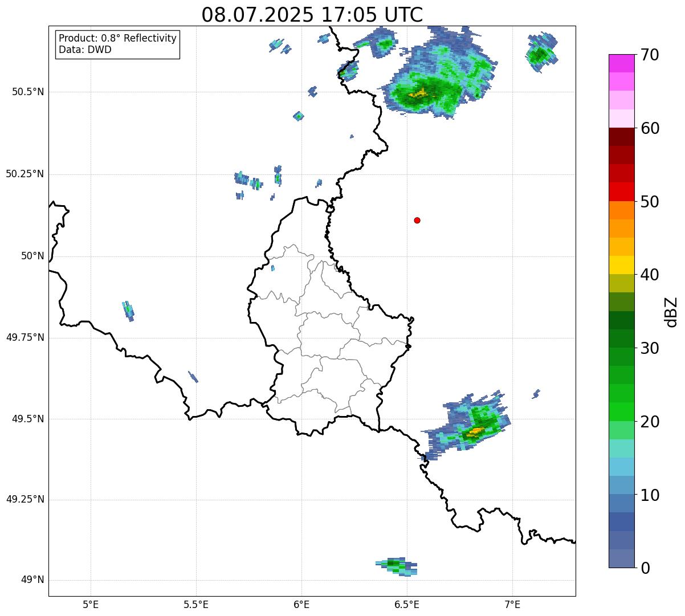This screenshot has width=685, height=616.
Task: Click the 49.5°N latitude label
Action: click(x=28, y=419)
